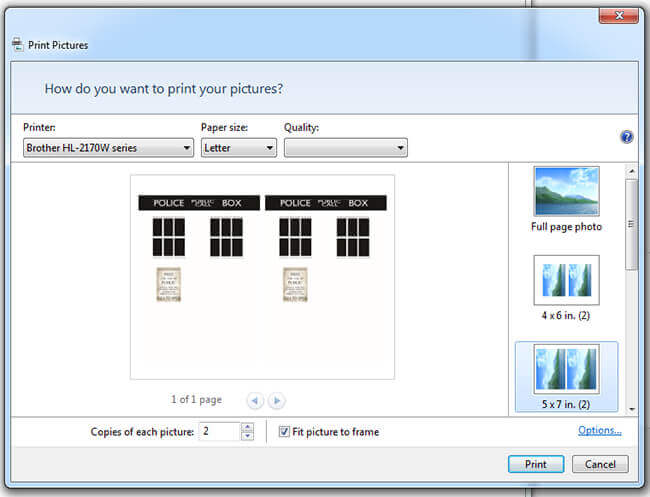Select 4 x 6 in. (2) layout

(x=566, y=288)
